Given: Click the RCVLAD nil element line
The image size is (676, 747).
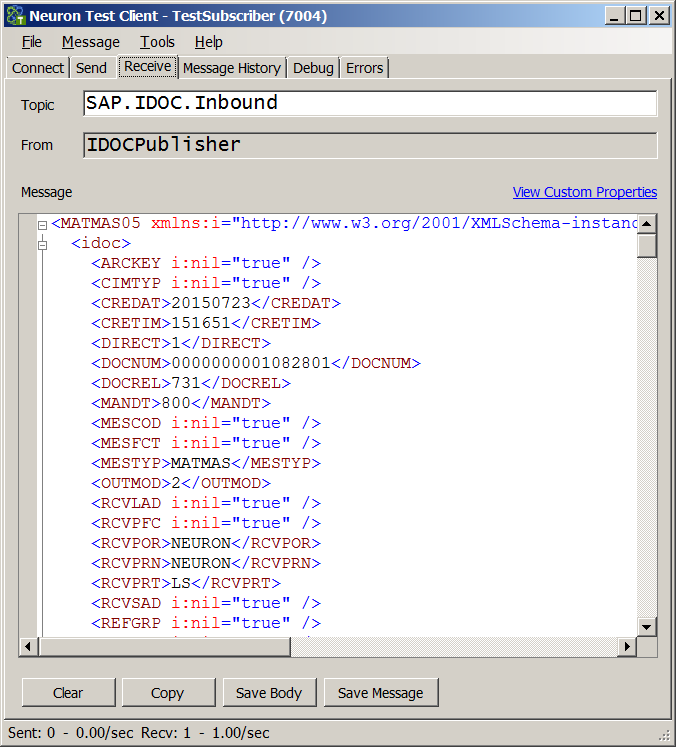Looking at the screenshot, I should click(206, 503).
